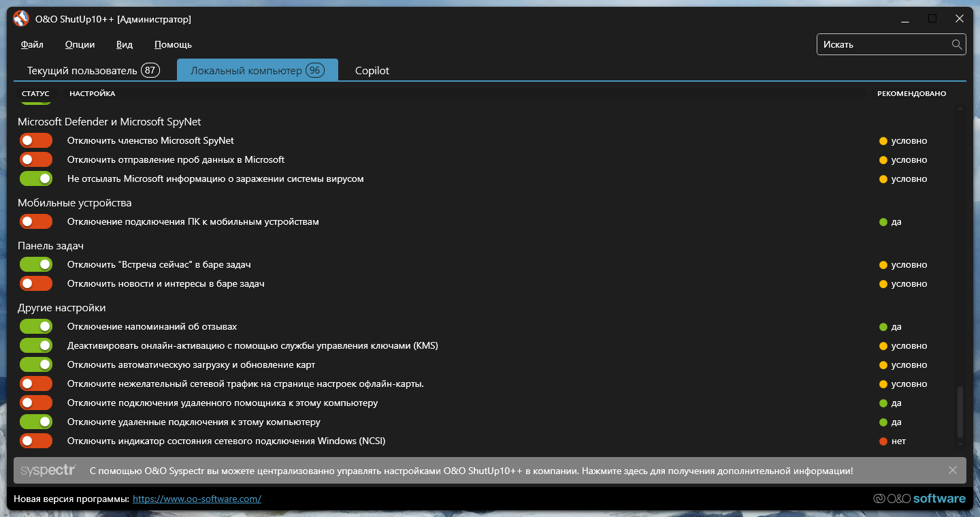Viewport: 980px width, 517px height.
Task: Click the Syspectr logo in banner
Action: 48,471
